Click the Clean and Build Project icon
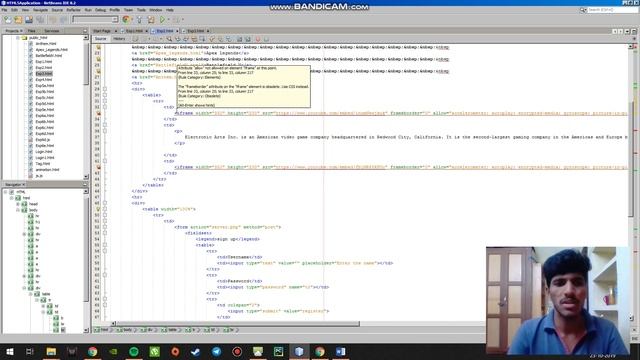Image resolution: width=640 pixels, height=360 pixels. pos(151,19)
